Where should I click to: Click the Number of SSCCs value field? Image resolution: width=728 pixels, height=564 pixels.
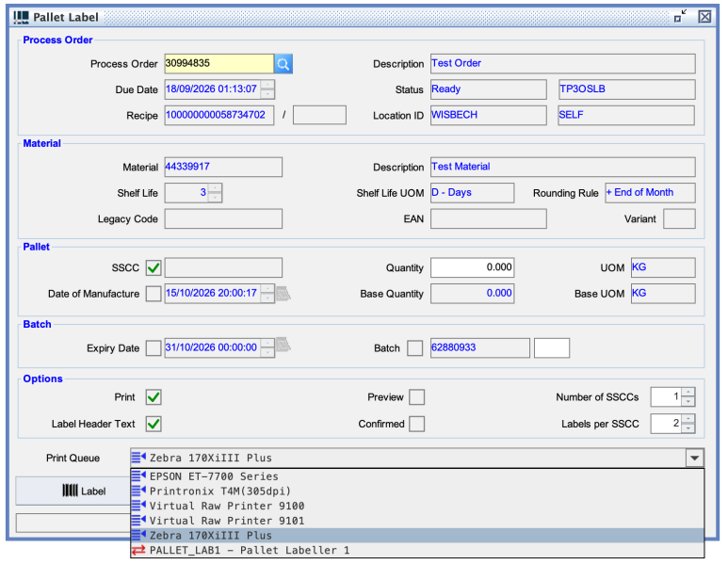(666, 397)
